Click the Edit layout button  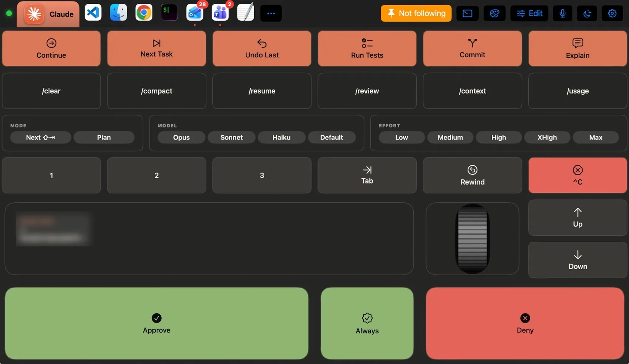pos(529,13)
